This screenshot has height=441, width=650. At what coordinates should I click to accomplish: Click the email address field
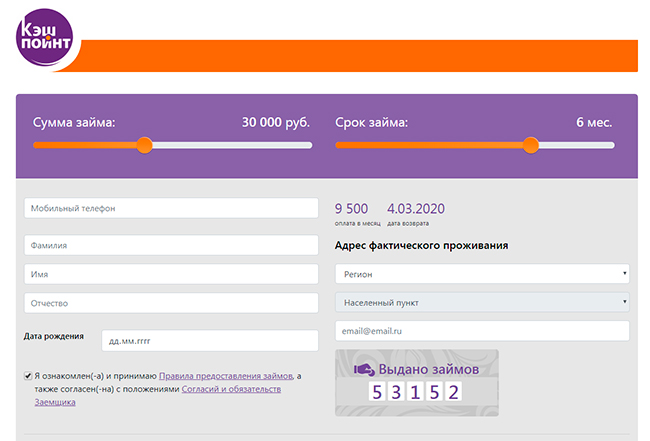click(x=481, y=331)
